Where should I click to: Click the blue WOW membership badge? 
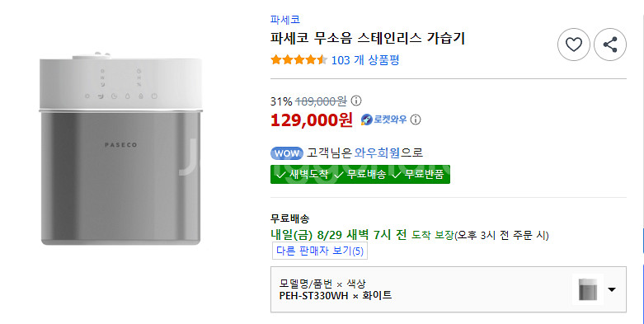[x=287, y=153]
